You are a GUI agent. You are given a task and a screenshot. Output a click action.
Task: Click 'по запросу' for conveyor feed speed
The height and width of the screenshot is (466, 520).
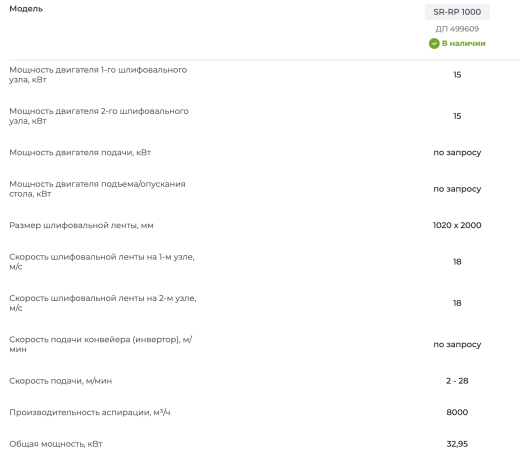point(457,344)
